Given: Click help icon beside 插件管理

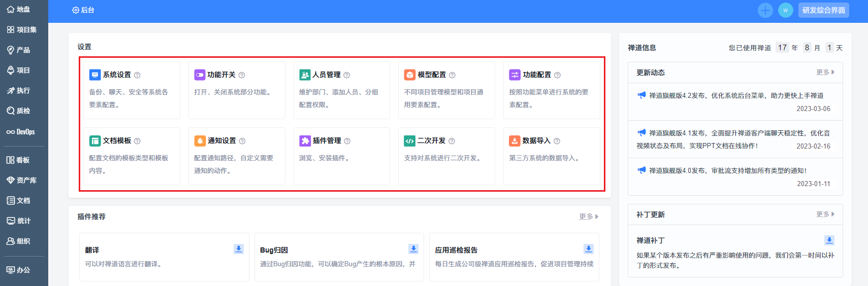Looking at the screenshot, I should [347, 141].
